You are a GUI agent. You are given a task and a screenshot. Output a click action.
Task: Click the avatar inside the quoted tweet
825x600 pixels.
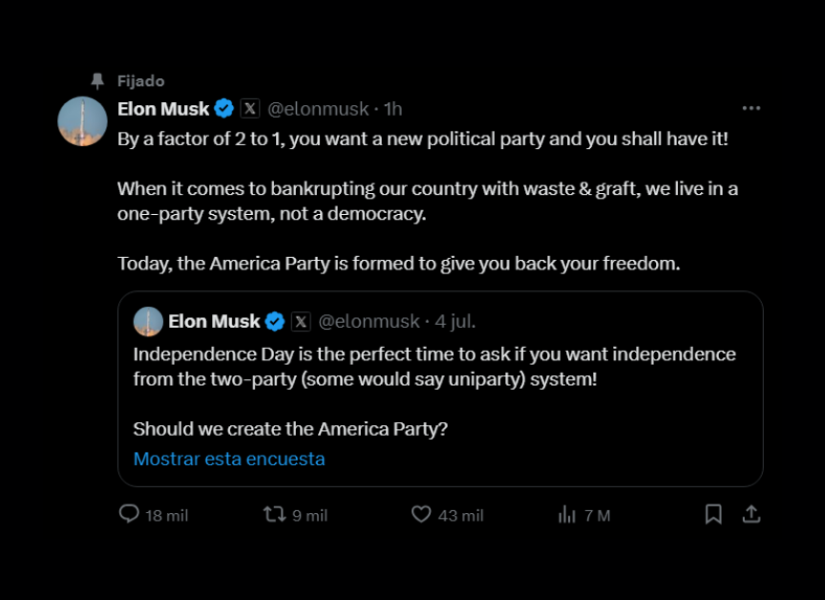148,321
